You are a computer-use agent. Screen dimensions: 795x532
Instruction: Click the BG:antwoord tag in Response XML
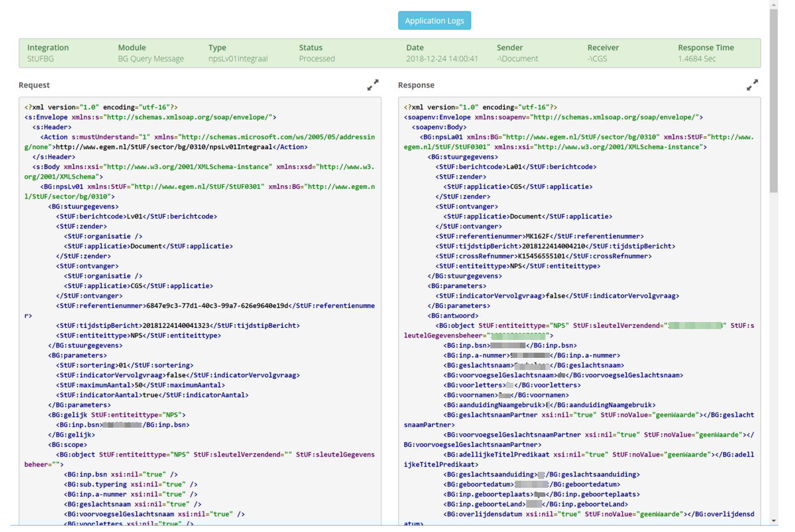tap(453, 316)
